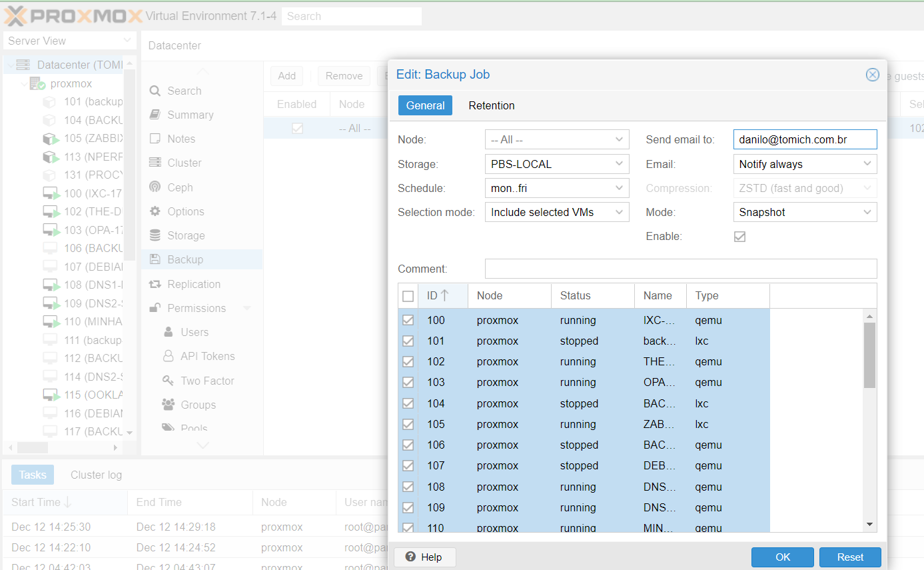The height and width of the screenshot is (570, 924).
Task: Click the Help question mark icon
Action: (x=411, y=557)
